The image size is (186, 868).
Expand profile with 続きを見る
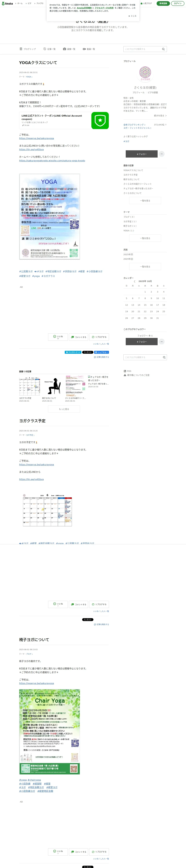[x=160, y=116]
